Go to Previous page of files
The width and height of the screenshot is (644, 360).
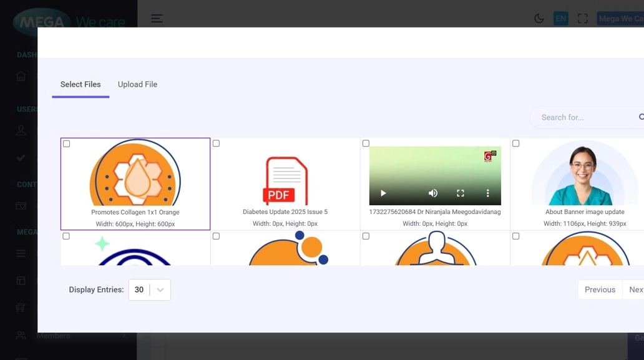[600, 289]
